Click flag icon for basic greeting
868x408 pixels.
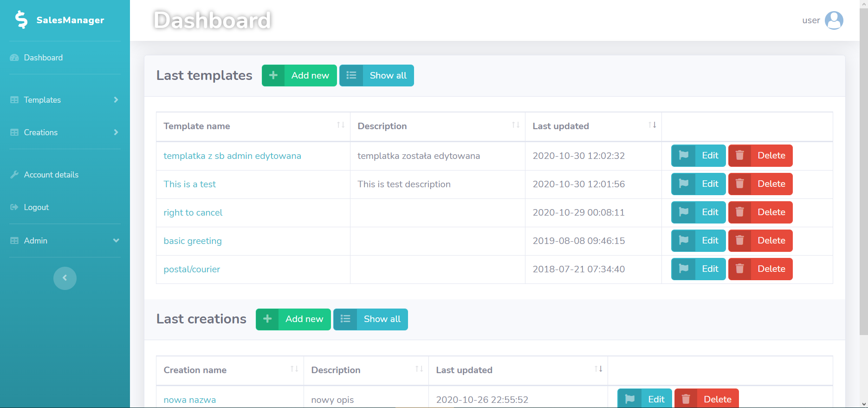point(684,241)
